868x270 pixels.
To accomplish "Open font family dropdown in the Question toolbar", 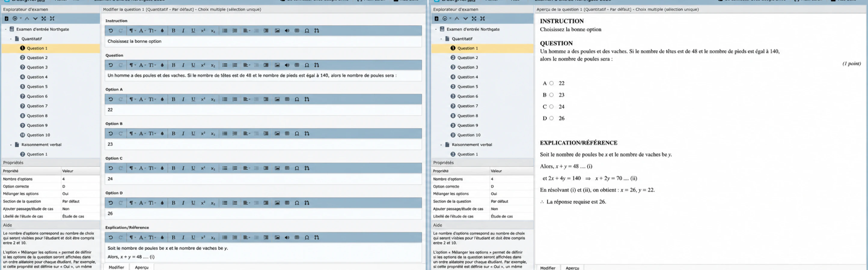I will (x=142, y=65).
